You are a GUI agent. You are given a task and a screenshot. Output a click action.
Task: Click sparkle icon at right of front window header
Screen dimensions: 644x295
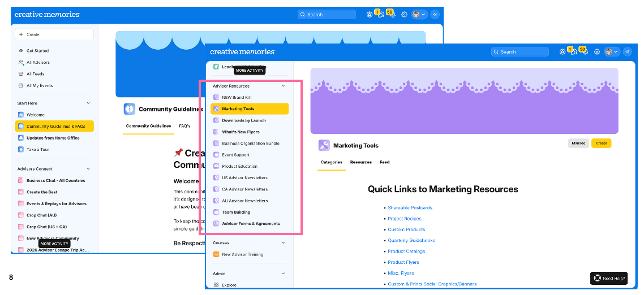click(x=628, y=51)
